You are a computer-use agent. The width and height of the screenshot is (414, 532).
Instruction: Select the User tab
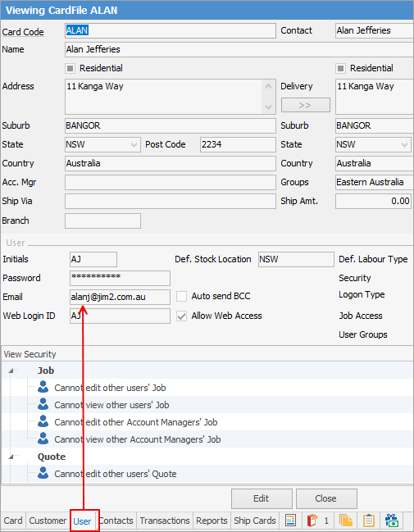click(x=83, y=521)
